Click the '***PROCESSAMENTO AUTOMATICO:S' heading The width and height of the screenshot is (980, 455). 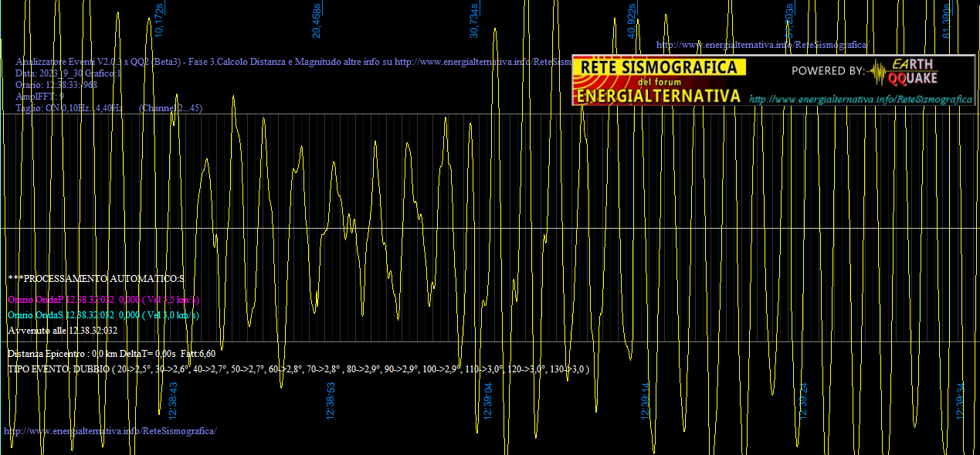(x=97, y=278)
